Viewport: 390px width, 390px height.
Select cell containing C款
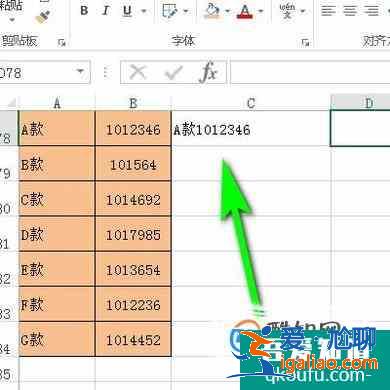tap(57, 199)
